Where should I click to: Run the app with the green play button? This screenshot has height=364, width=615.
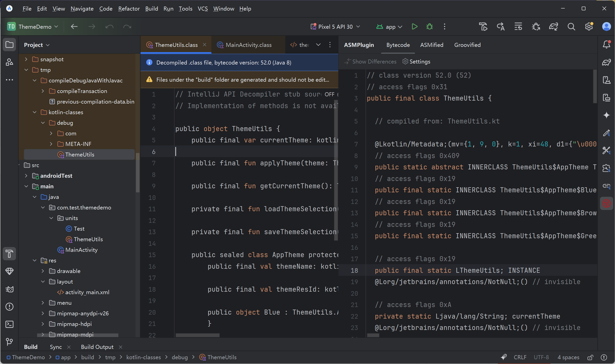click(x=414, y=26)
